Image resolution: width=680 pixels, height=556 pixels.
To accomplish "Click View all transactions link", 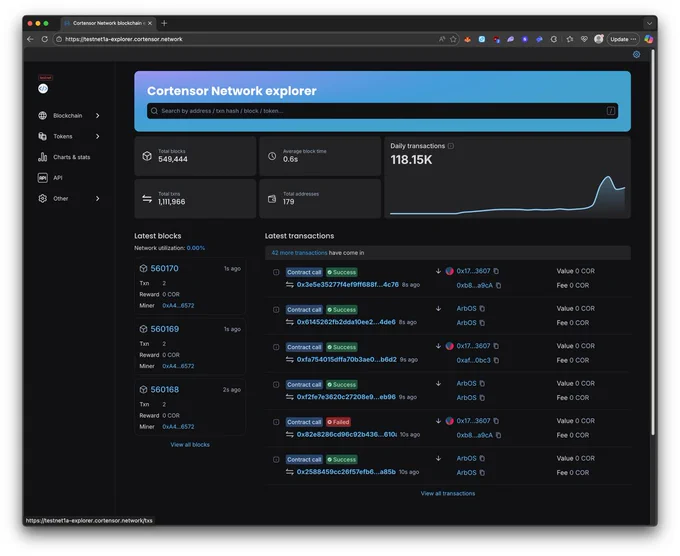I will tap(448, 493).
